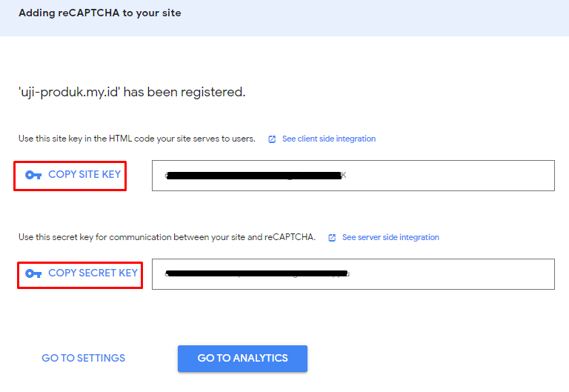Open the See client side integration link
This screenshot has width=569, height=392.
[x=328, y=139]
